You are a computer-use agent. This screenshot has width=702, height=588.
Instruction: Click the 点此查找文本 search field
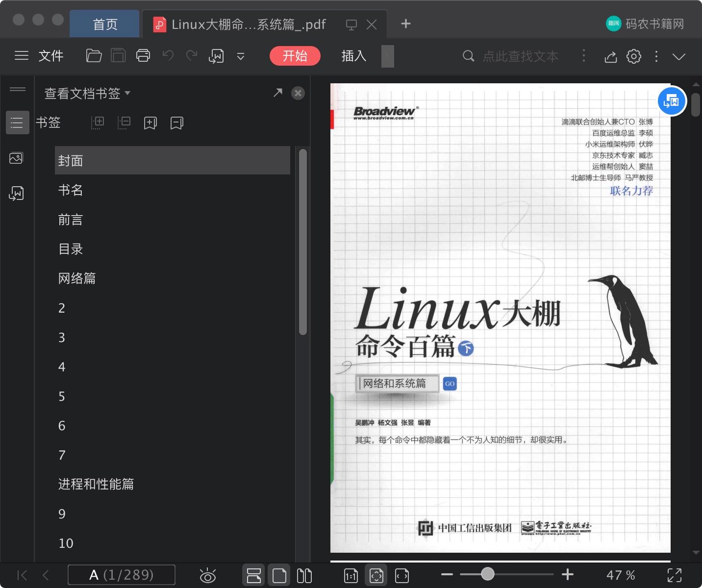521,56
